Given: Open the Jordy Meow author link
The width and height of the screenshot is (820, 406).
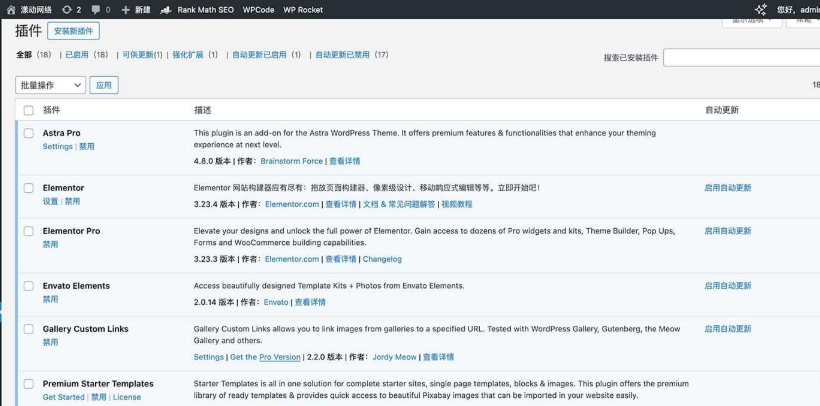Looking at the screenshot, I should 394,357.
